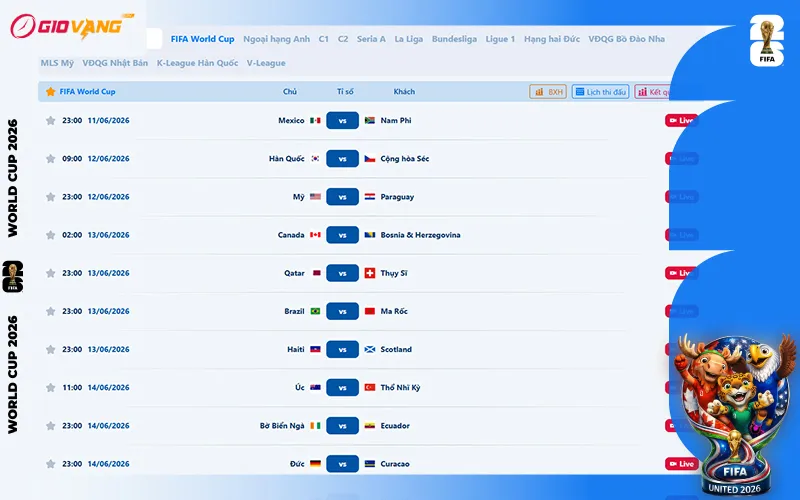
Task: Click the Bosnia & Herzegovina flag icon
Action: pos(370,235)
